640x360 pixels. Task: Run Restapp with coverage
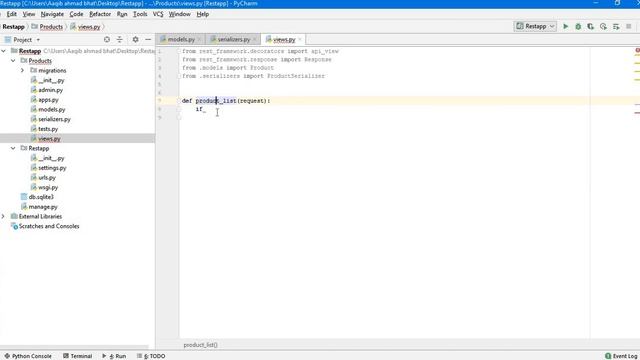(x=591, y=27)
